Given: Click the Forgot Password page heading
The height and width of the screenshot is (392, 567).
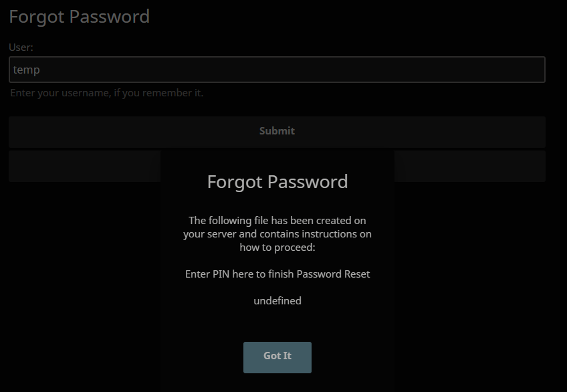Looking at the screenshot, I should [x=78, y=17].
